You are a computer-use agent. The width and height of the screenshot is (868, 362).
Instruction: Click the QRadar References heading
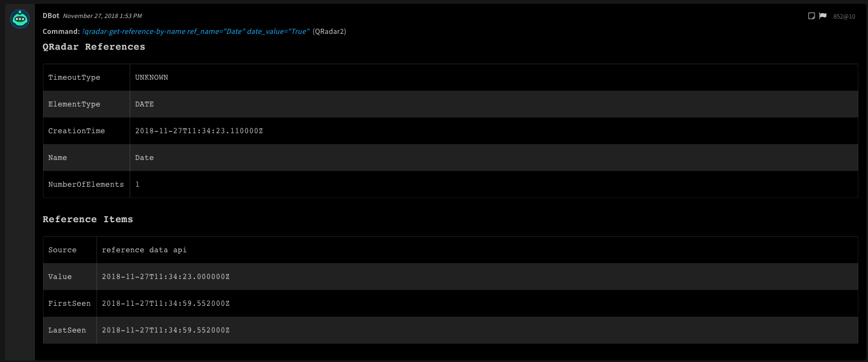point(94,47)
